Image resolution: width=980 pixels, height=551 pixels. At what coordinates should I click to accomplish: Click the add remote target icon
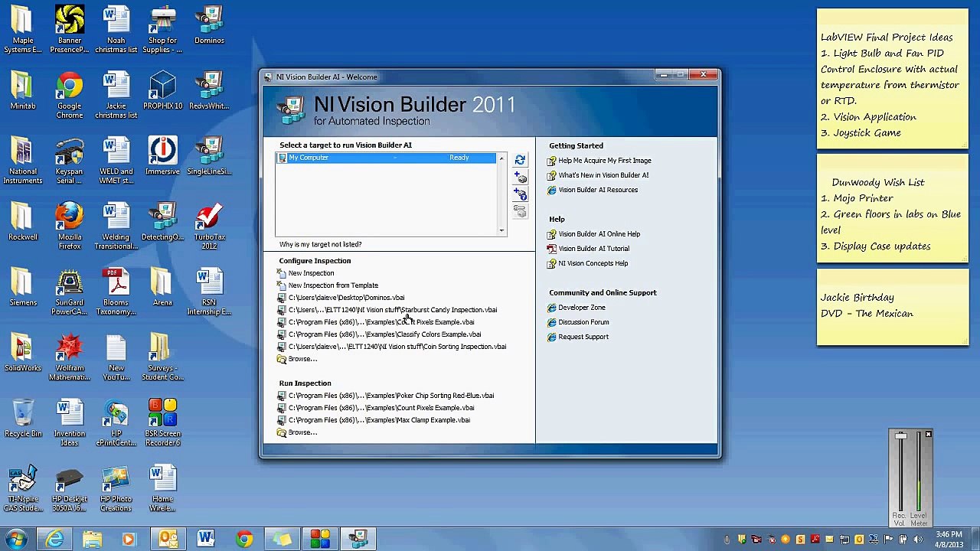click(x=520, y=178)
